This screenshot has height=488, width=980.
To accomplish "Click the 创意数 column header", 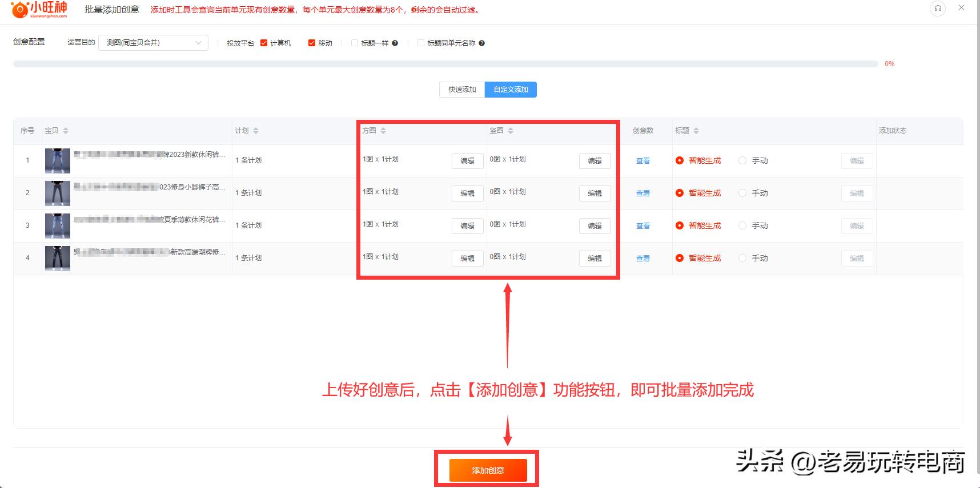I will (x=643, y=131).
